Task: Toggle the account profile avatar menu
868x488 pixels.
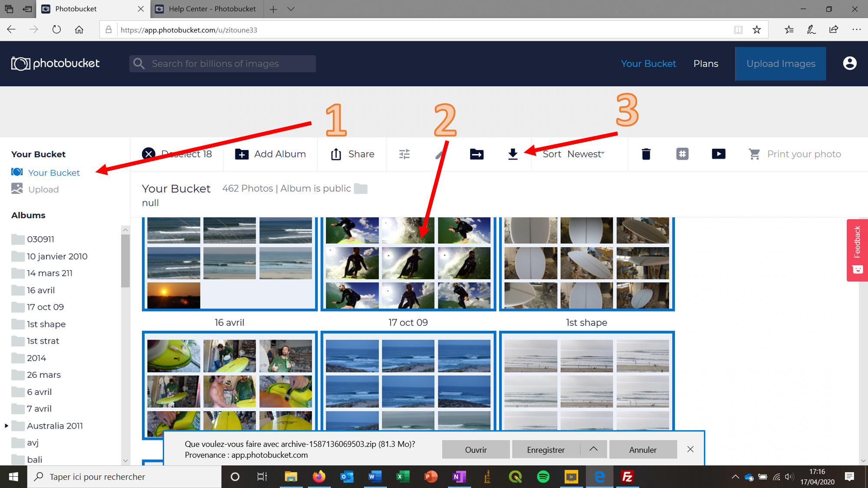Action: coord(849,63)
